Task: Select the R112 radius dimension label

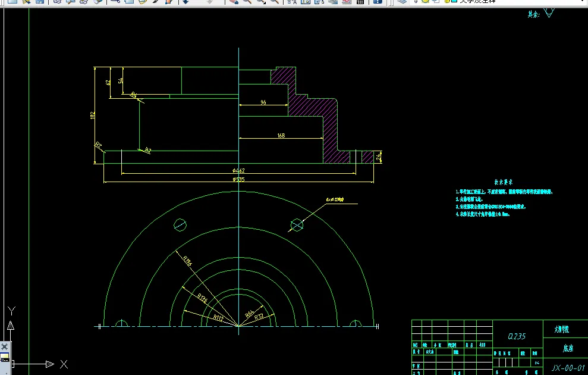Action: [218, 318]
